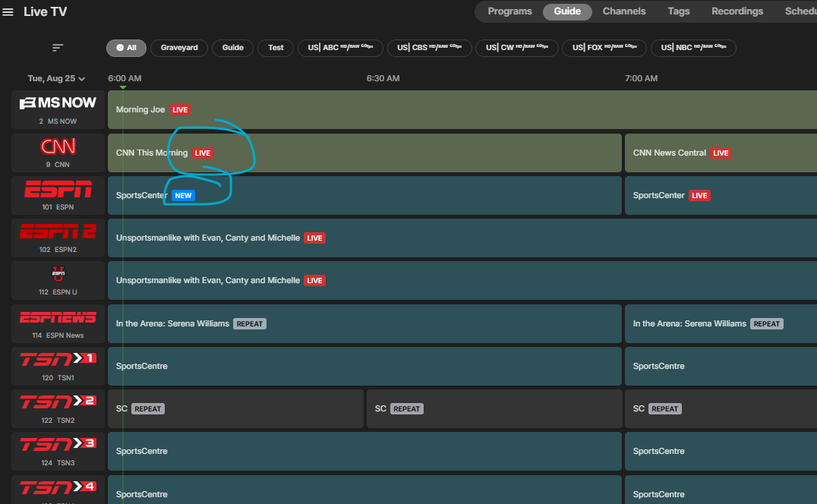The height and width of the screenshot is (504, 817).
Task: Click the Live TV page title
Action: point(46,11)
